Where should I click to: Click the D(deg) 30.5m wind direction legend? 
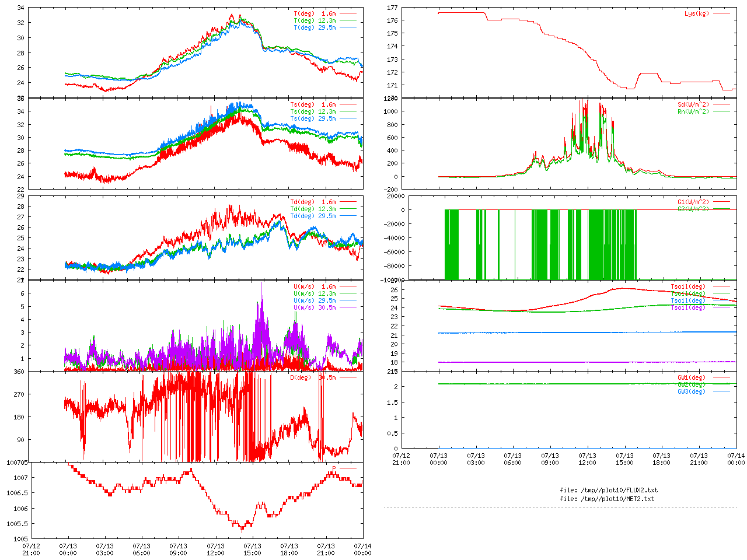click(x=313, y=377)
